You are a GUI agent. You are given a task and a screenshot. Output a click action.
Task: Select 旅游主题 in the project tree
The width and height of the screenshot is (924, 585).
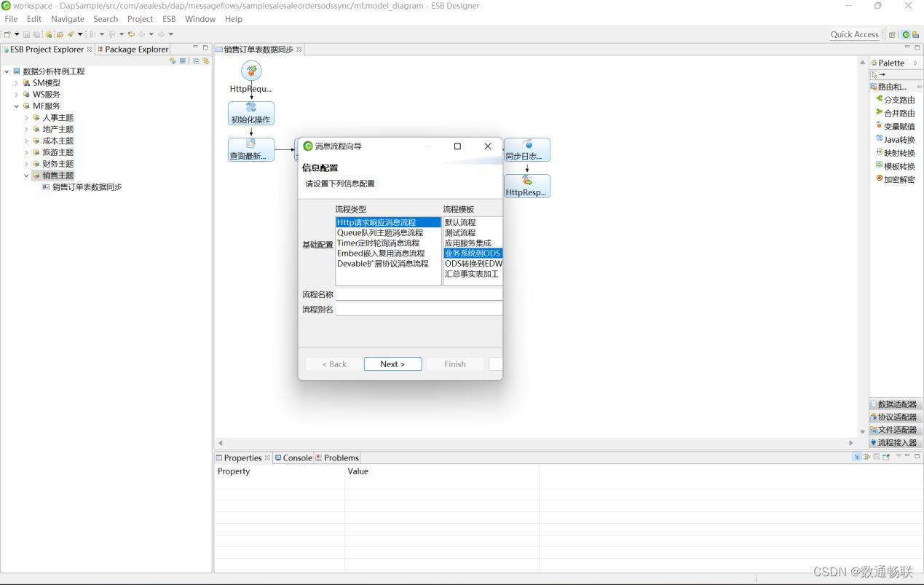click(58, 152)
